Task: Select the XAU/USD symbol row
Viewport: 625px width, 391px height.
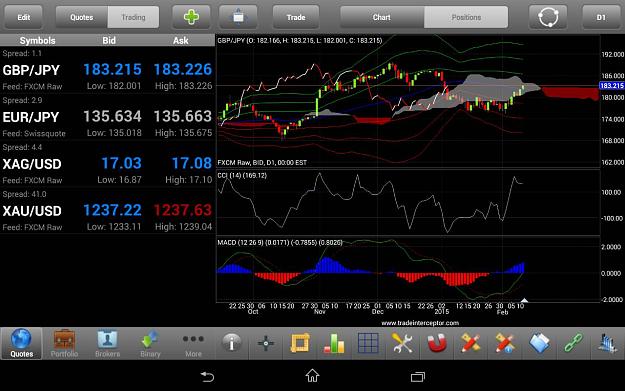Action: [x=107, y=211]
